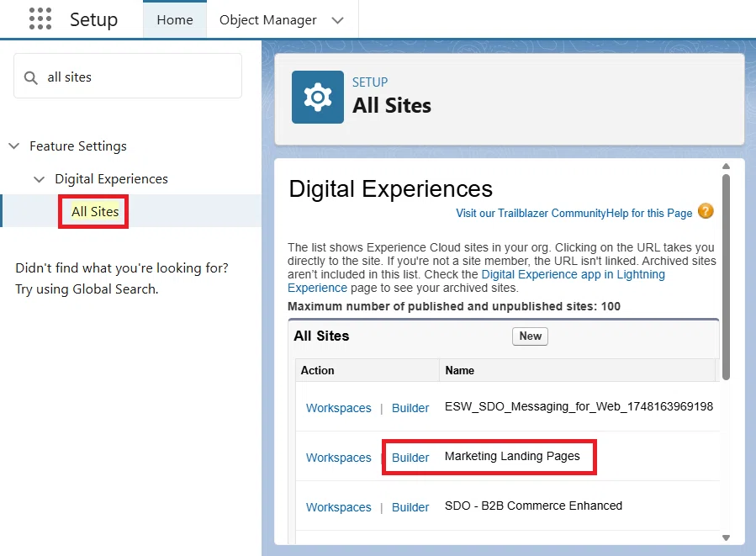Visit the Trailblazer Community link

click(x=531, y=213)
